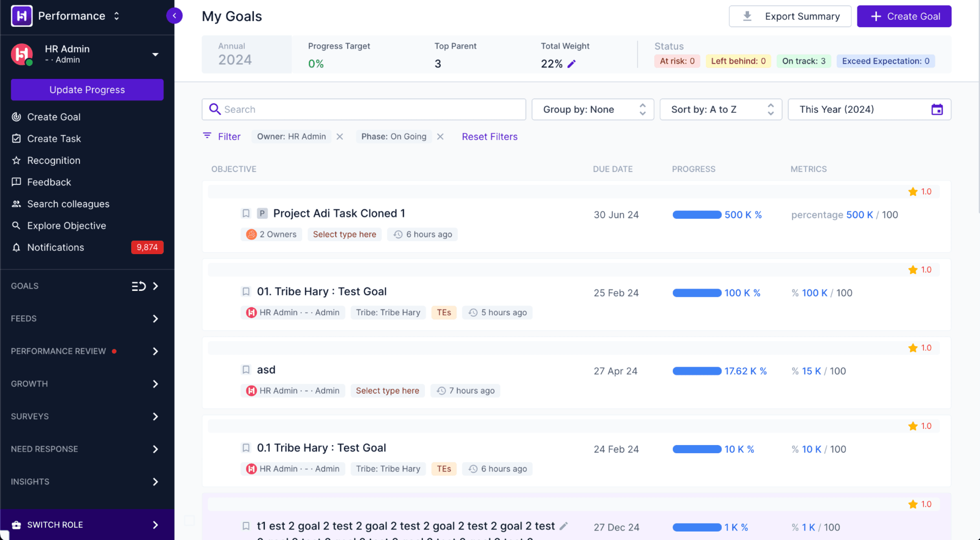Toggle bookmark for t1 est 2 goal row
This screenshot has width=980, height=540.
tap(246, 526)
